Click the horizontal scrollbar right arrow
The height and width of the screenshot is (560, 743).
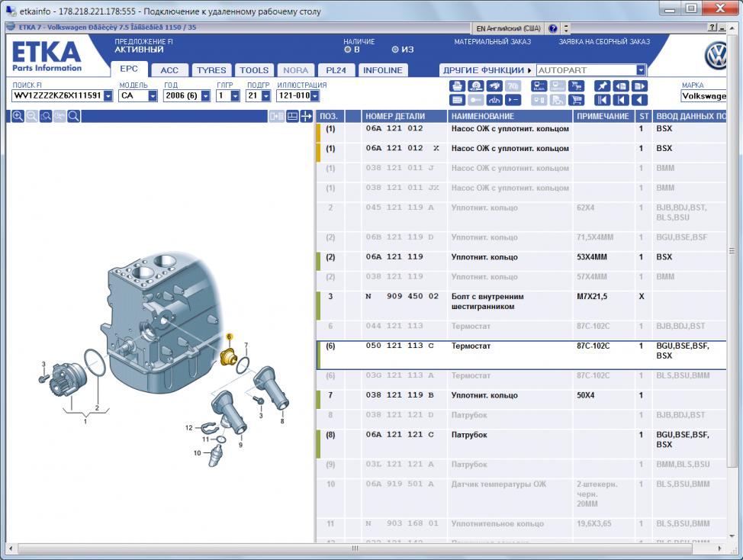pyautogui.click(x=720, y=548)
